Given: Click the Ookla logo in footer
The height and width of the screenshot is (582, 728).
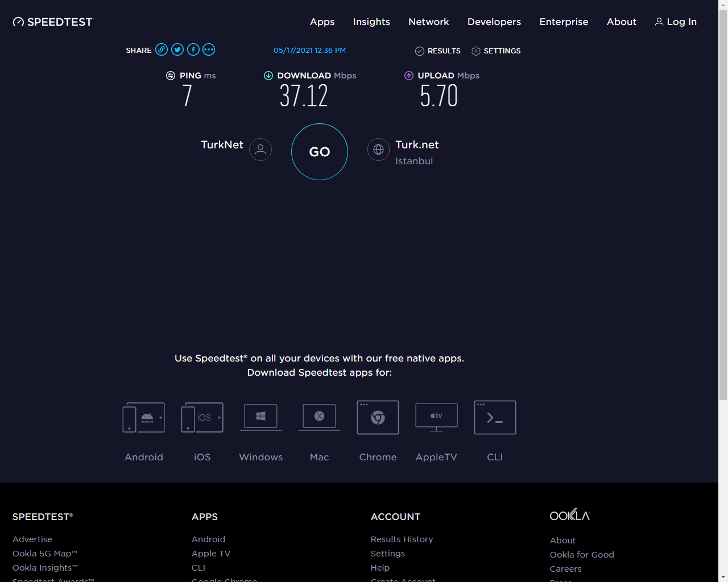Looking at the screenshot, I should [x=570, y=515].
